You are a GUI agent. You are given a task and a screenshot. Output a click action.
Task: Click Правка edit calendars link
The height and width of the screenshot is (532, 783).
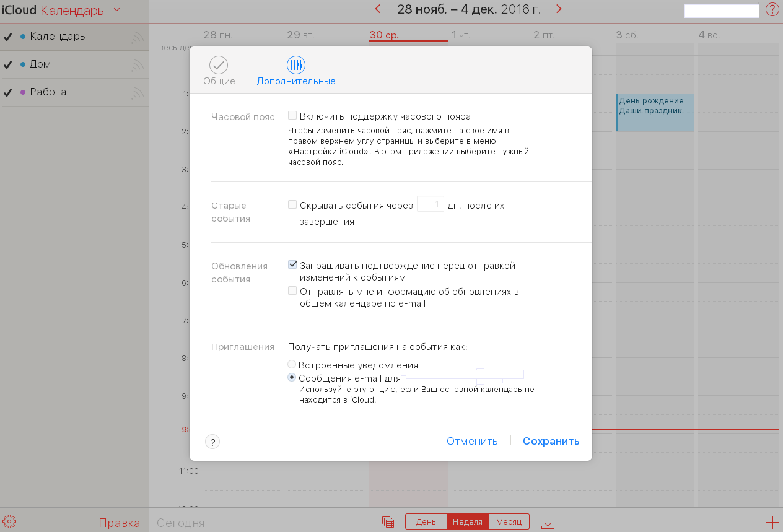[x=120, y=523]
